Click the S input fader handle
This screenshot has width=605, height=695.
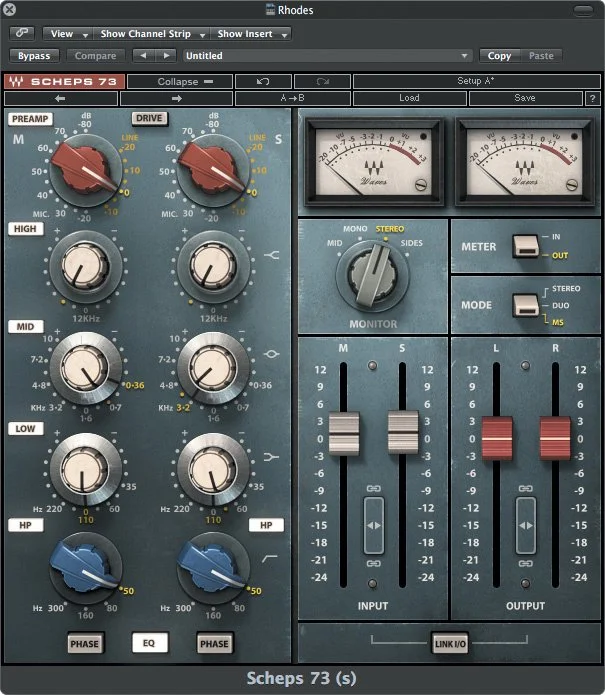tap(403, 432)
